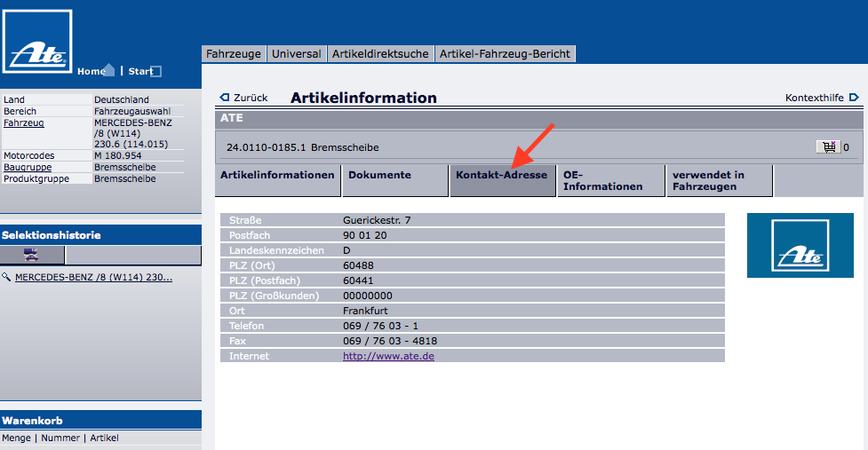Viewport: 868px width, 450px height.
Task: Click the ATE logo in the header
Action: coord(37,43)
